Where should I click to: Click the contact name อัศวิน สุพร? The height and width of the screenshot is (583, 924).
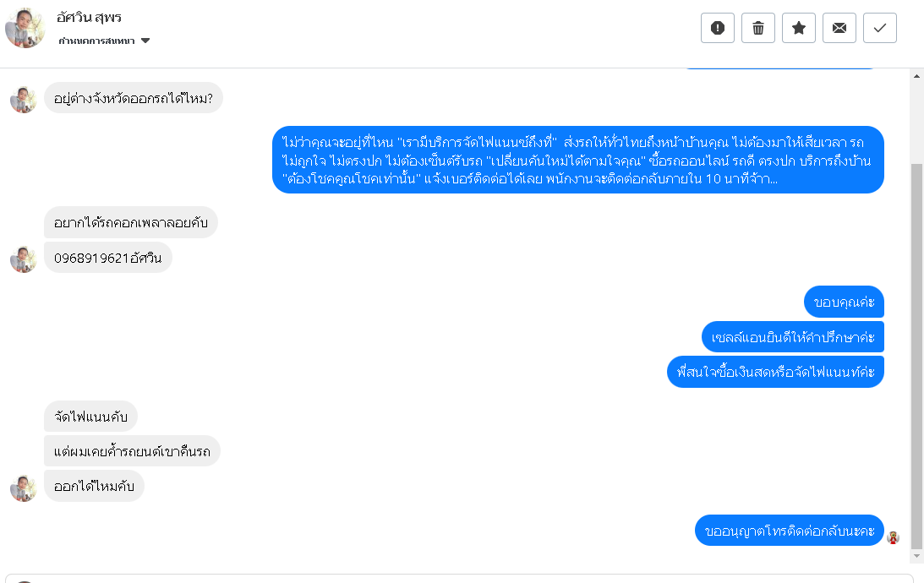[90, 18]
